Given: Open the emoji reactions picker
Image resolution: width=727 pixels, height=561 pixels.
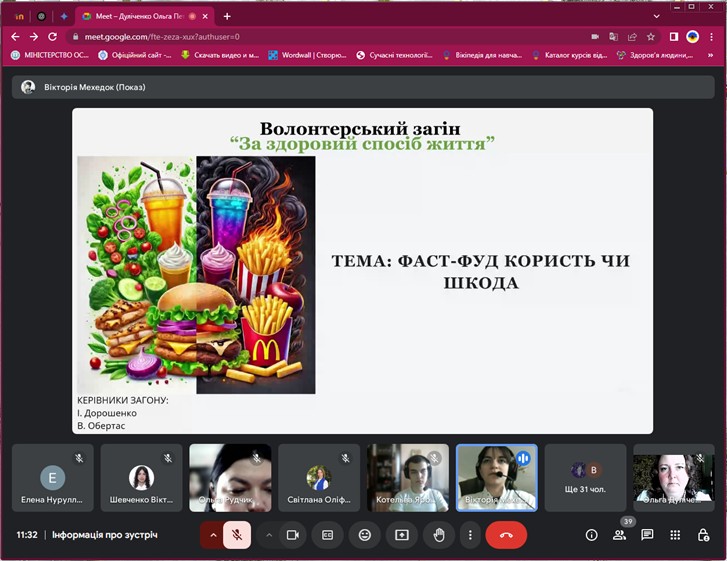Looking at the screenshot, I should (365, 535).
